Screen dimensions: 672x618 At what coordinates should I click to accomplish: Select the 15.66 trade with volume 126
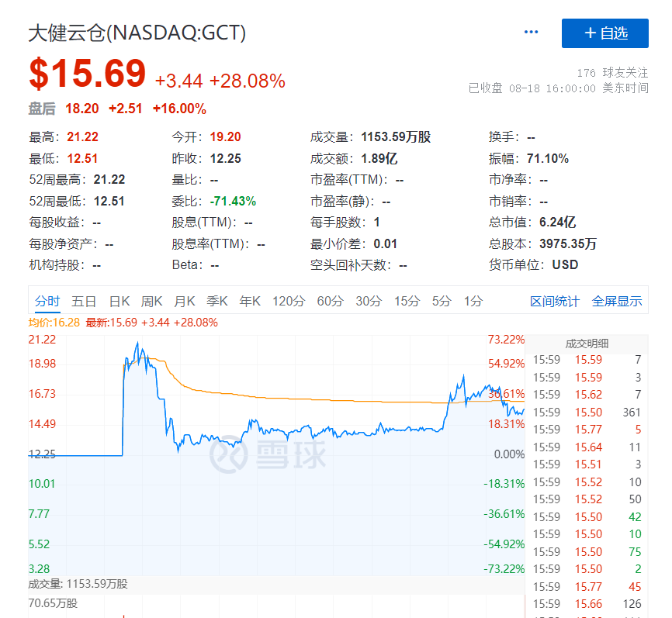(x=587, y=604)
